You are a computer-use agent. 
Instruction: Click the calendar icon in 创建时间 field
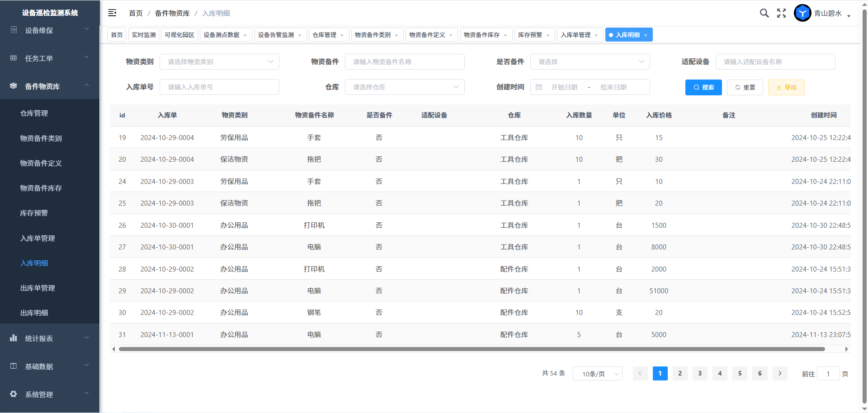(539, 87)
